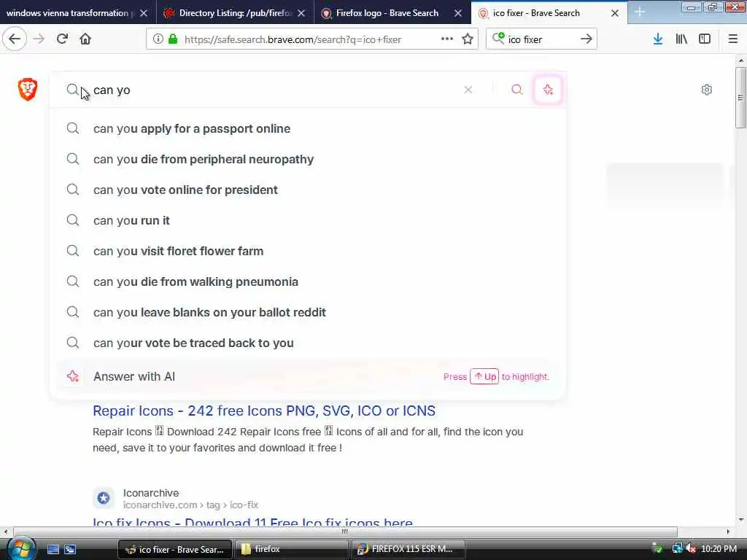747x560 pixels.
Task: Clear the Brave search query with X
Action: pos(468,90)
